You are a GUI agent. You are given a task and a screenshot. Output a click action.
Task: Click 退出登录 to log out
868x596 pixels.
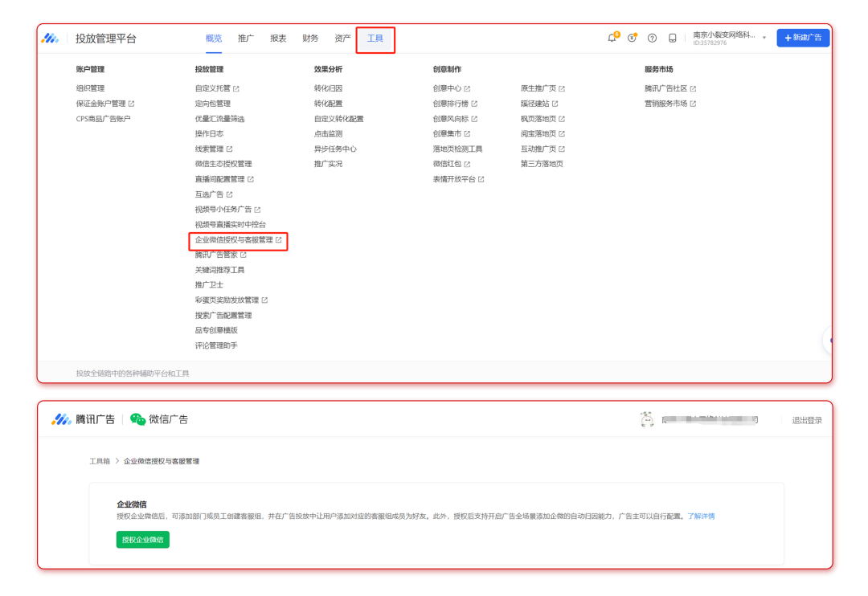[x=807, y=420]
